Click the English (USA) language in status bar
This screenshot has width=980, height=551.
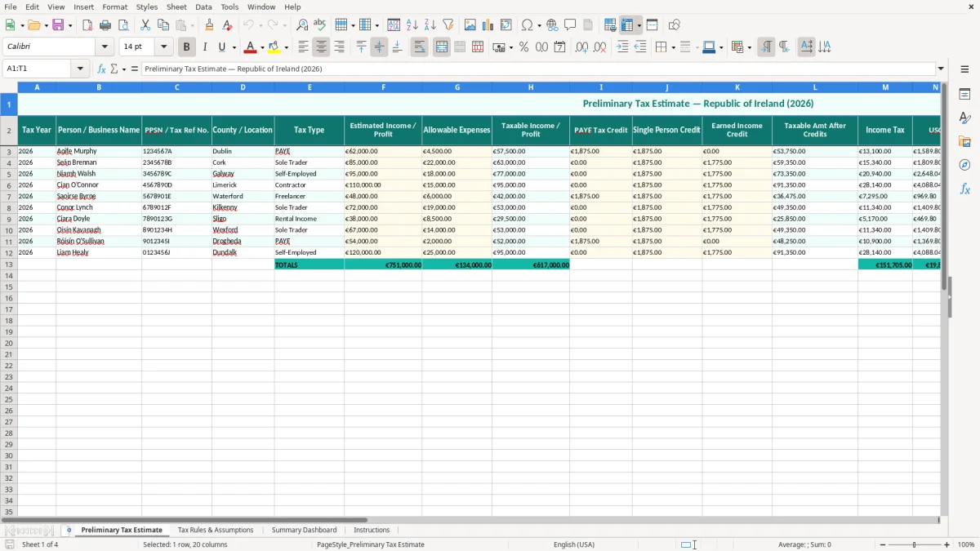tap(574, 544)
